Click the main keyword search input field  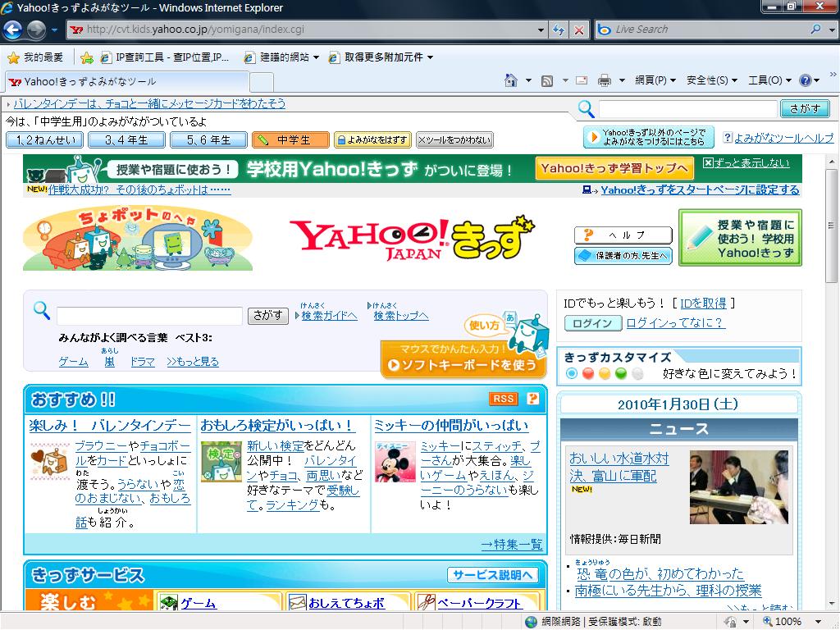[x=149, y=316]
